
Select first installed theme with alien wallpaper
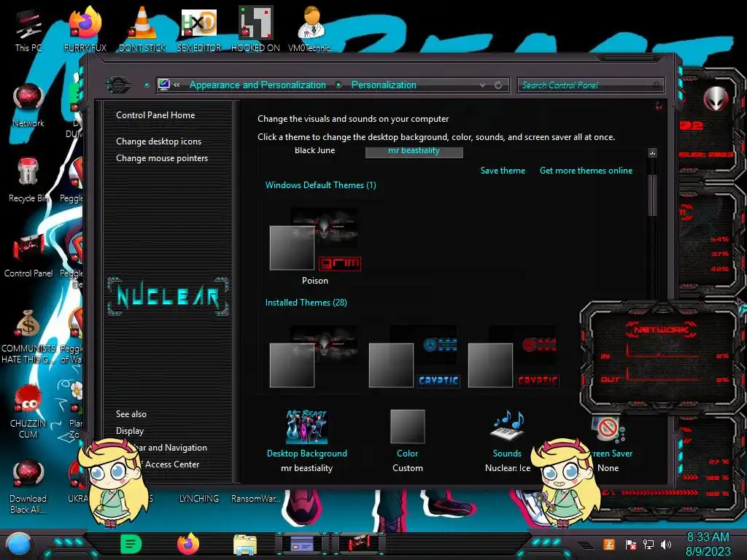pyautogui.click(x=315, y=356)
